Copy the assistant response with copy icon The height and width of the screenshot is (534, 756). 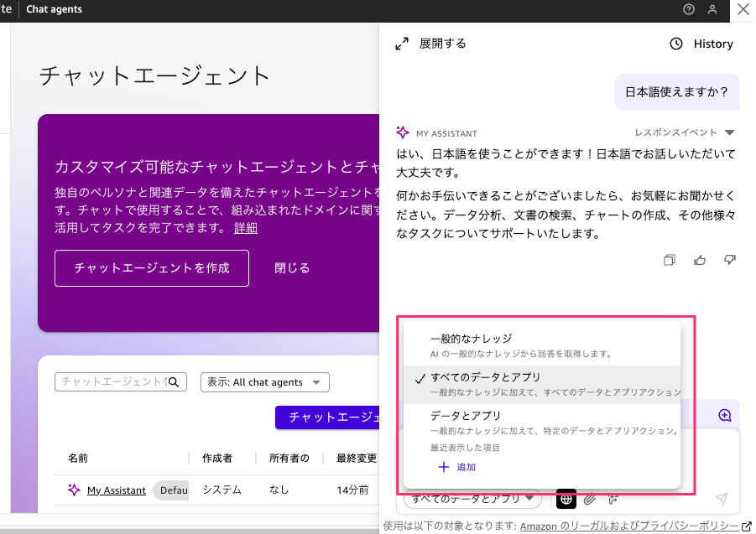point(670,260)
